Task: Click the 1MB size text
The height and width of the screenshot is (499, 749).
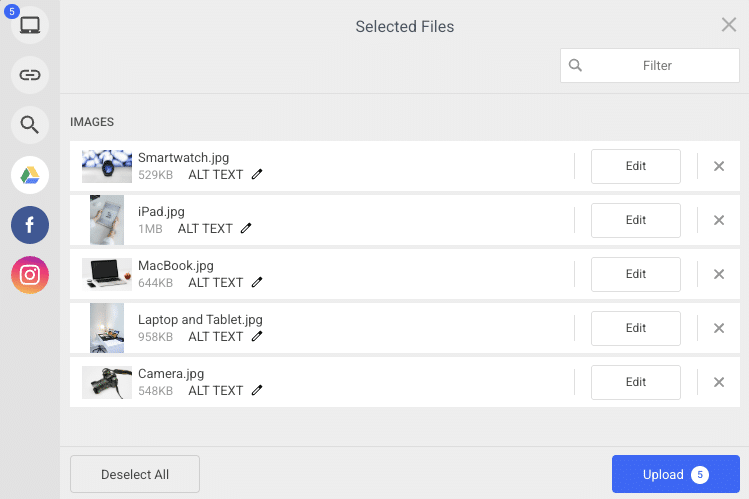Action: point(150,229)
